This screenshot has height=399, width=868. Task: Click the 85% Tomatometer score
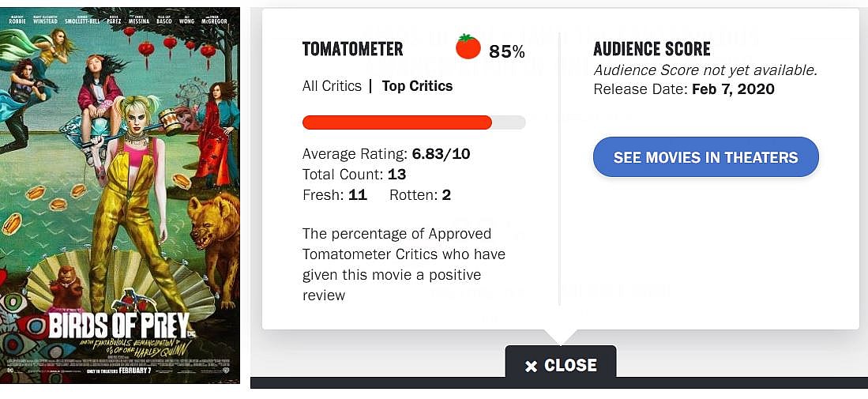507,52
